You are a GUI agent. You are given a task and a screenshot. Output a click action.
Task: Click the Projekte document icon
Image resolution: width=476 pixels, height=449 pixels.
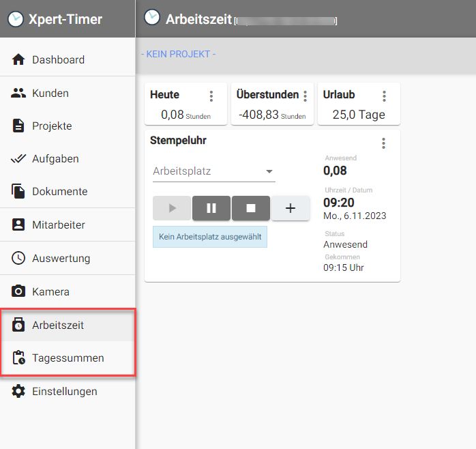tap(18, 126)
